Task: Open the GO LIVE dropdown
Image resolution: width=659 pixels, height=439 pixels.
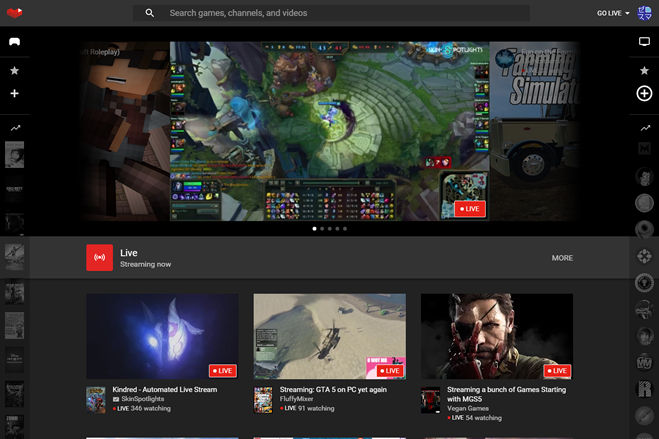Action: pyautogui.click(x=613, y=13)
